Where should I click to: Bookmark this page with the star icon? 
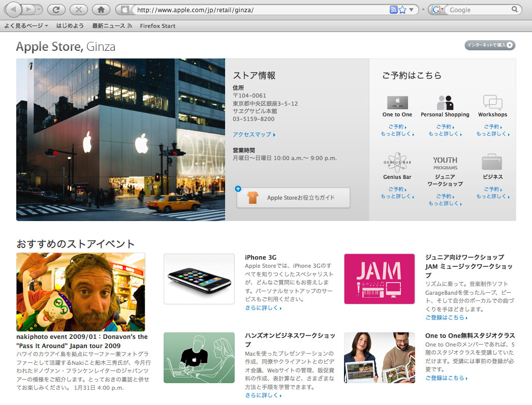pyautogui.click(x=402, y=10)
